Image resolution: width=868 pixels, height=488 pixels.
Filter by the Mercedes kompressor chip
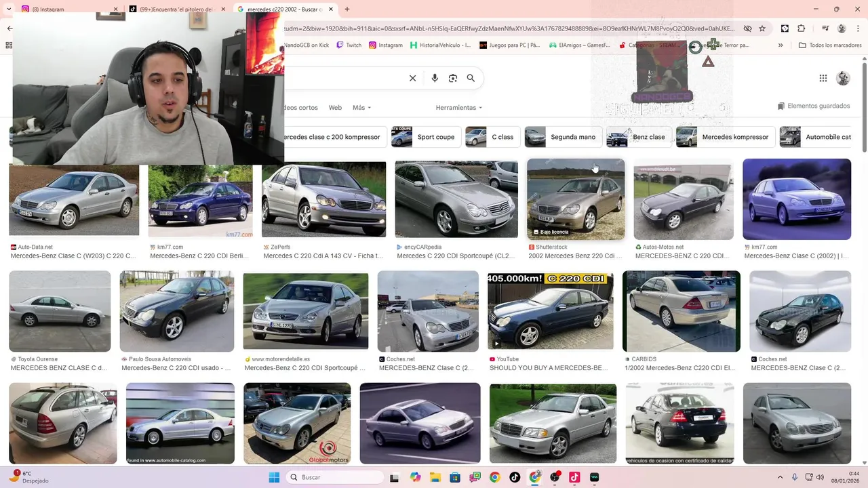point(725,137)
